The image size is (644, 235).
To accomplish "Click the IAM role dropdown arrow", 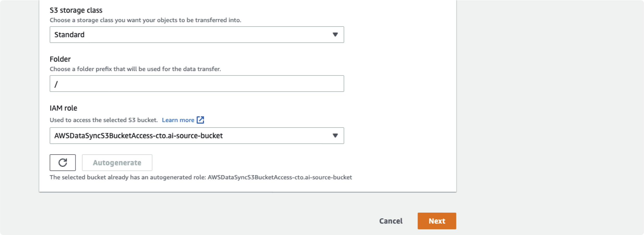I will point(335,136).
